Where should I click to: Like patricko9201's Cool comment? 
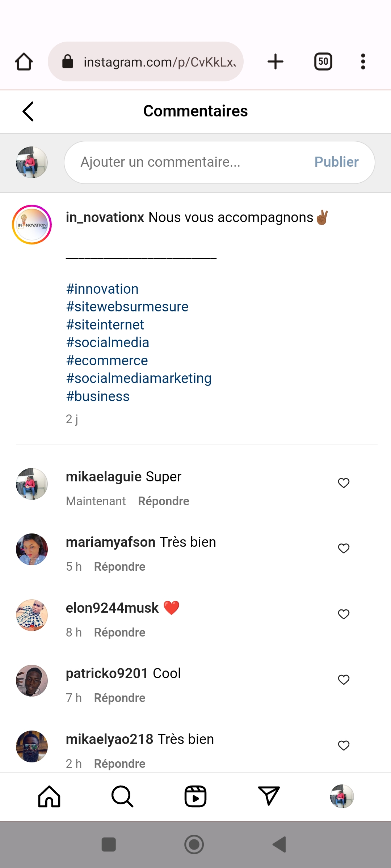pyautogui.click(x=344, y=680)
